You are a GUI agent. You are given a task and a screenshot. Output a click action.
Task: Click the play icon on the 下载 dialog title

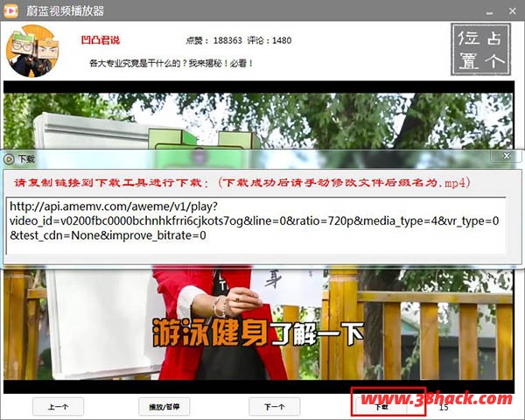tap(9, 159)
